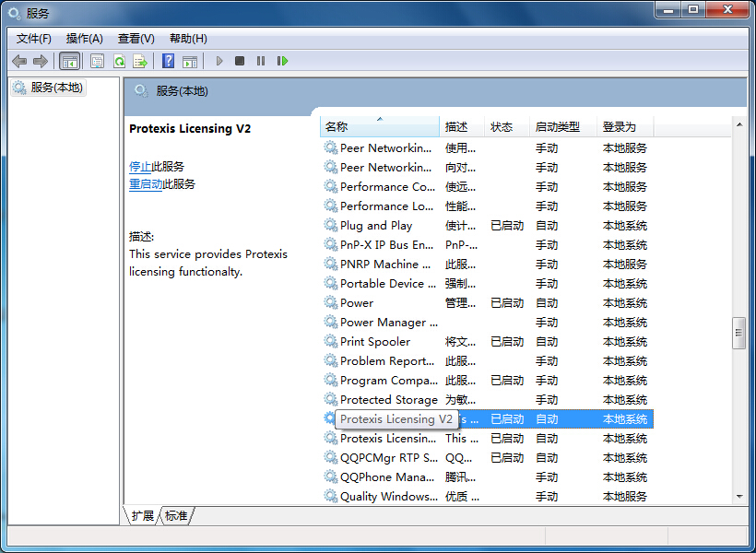Viewport: 756px width, 553px height.
Task: Select 服务(本地) in the left tree
Action: point(48,88)
